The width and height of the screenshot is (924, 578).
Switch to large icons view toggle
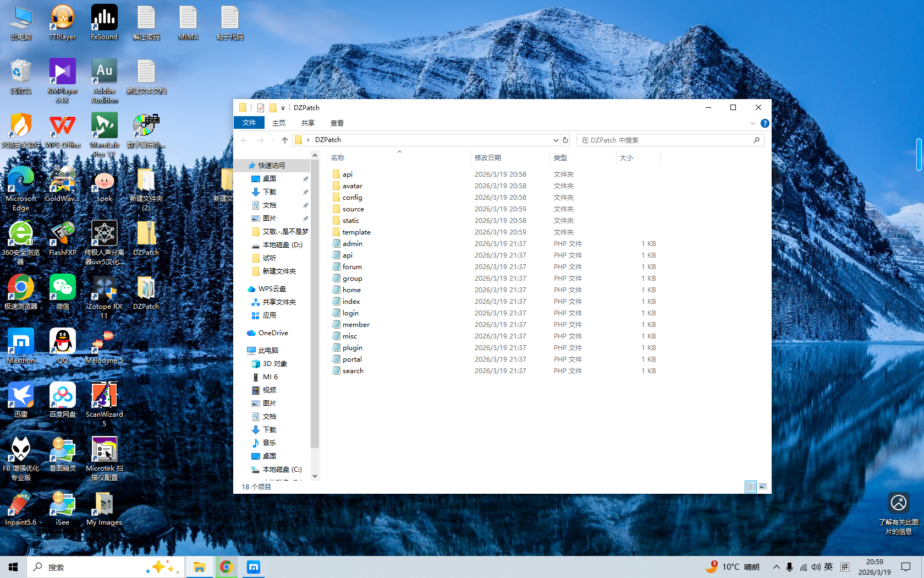pyautogui.click(x=763, y=487)
